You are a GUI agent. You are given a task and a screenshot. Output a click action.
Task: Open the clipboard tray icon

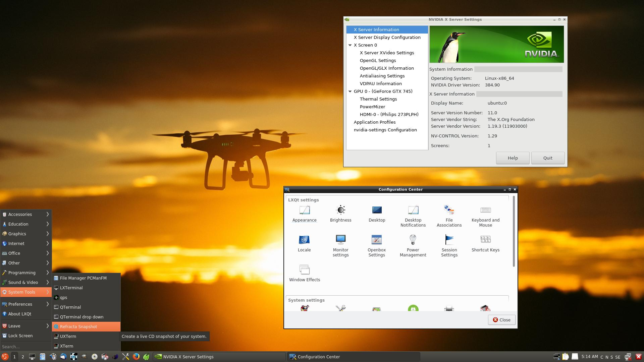pos(565,357)
